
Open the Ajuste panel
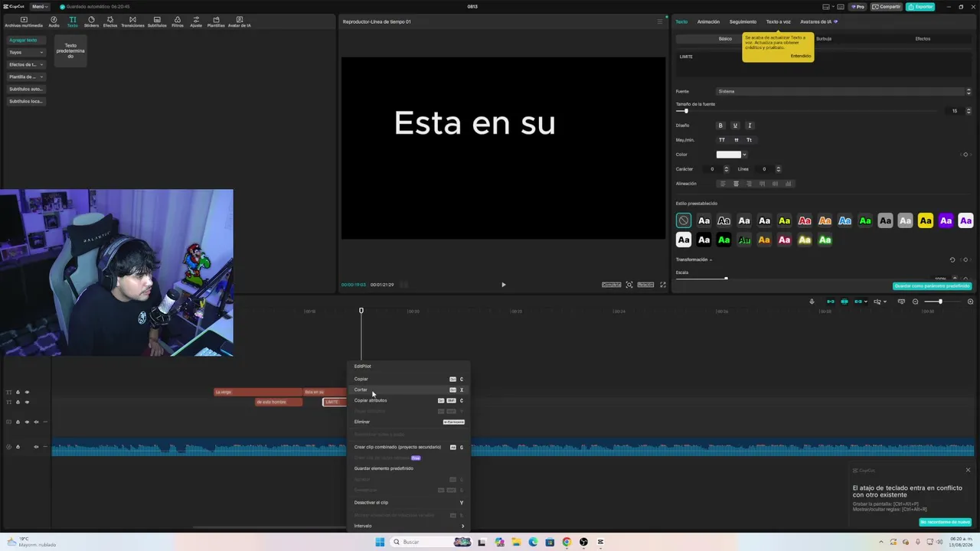click(196, 21)
